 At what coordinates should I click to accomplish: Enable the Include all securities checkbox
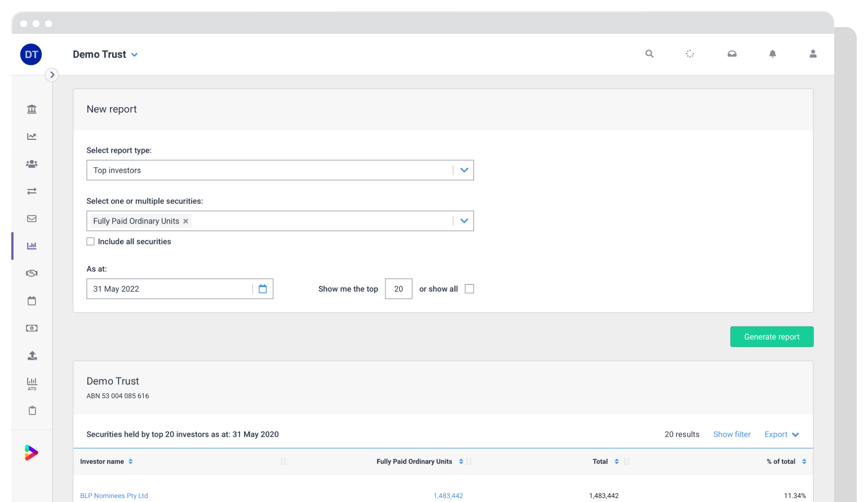pos(91,241)
